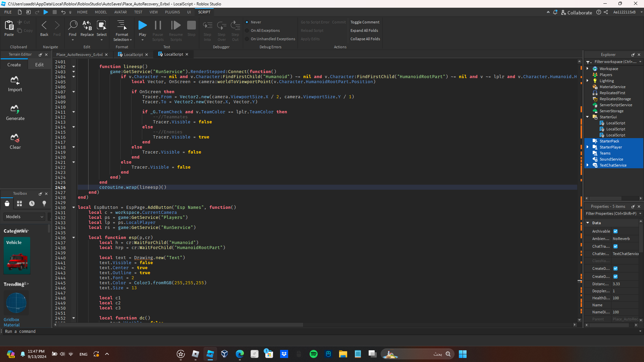Click Expand All Folds action
Image resolution: width=644 pixels, height=362 pixels.
[x=364, y=31]
